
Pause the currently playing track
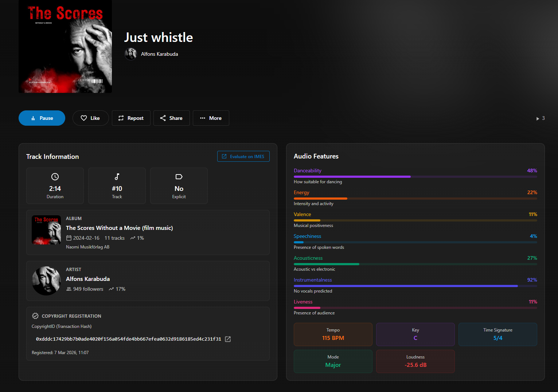[42, 118]
